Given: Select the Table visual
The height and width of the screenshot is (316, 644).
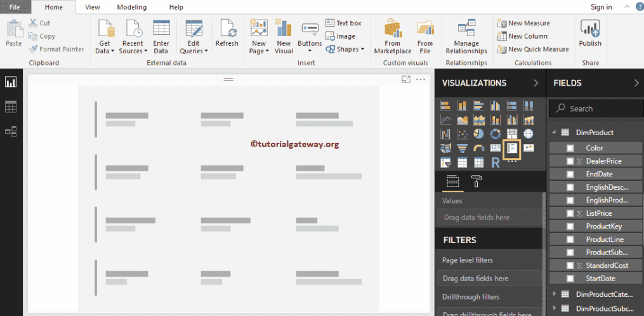Looking at the screenshot, I should click(463, 162).
